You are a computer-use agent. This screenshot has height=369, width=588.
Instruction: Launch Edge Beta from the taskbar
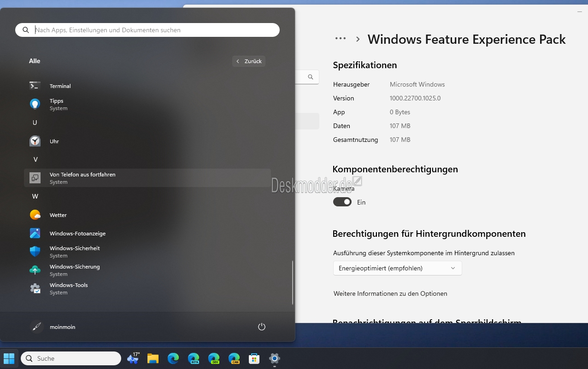pyautogui.click(x=194, y=358)
